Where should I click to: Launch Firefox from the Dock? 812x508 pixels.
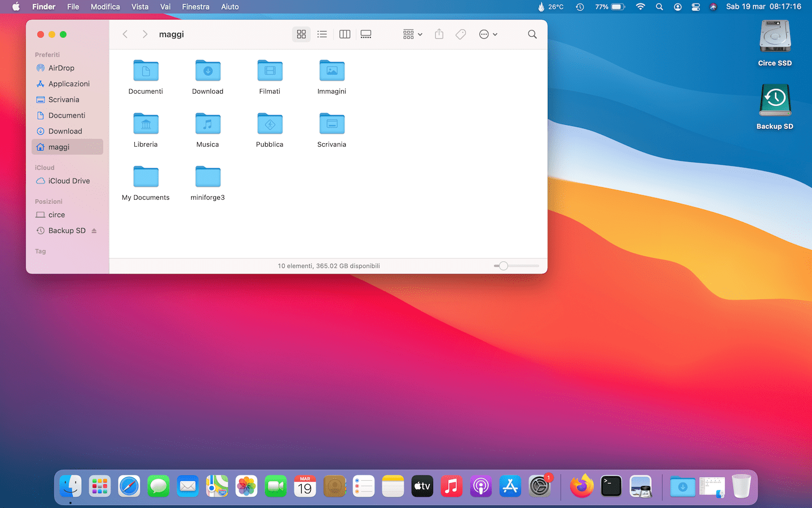tap(581, 486)
